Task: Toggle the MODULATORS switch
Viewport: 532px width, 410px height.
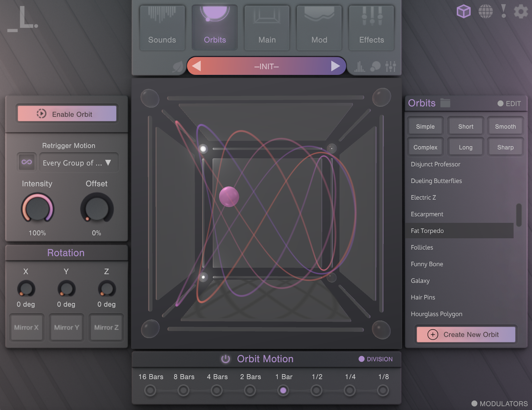Action: (499, 404)
